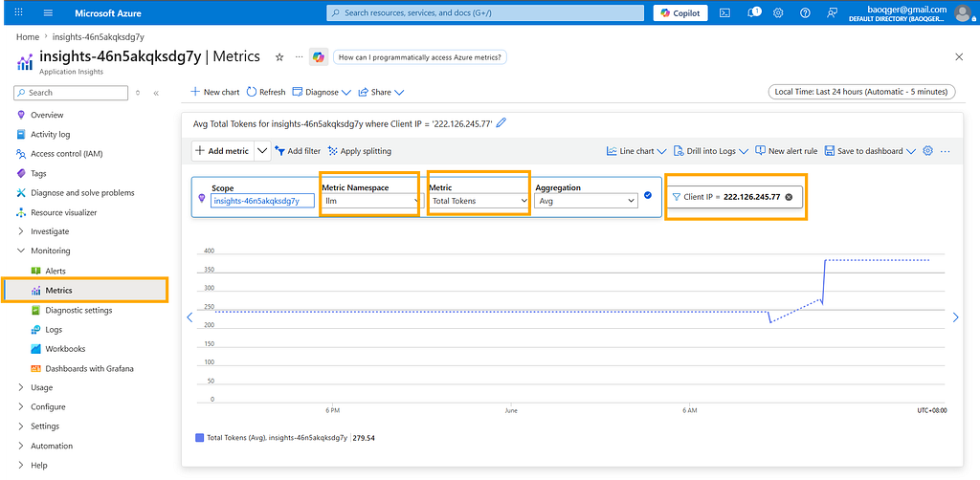980x480 pixels.
Task: Open Workbooks under Monitoring
Action: (x=65, y=349)
